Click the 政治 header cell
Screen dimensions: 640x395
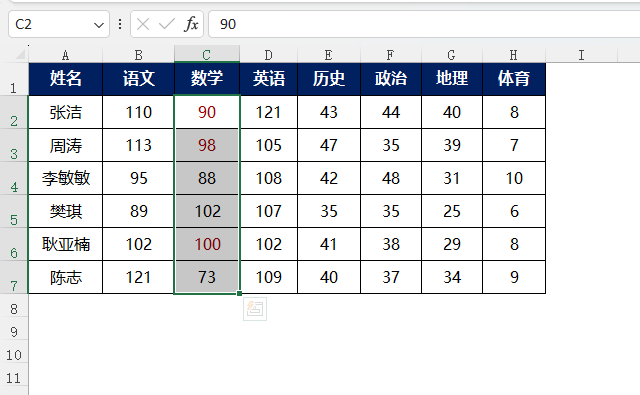391,79
